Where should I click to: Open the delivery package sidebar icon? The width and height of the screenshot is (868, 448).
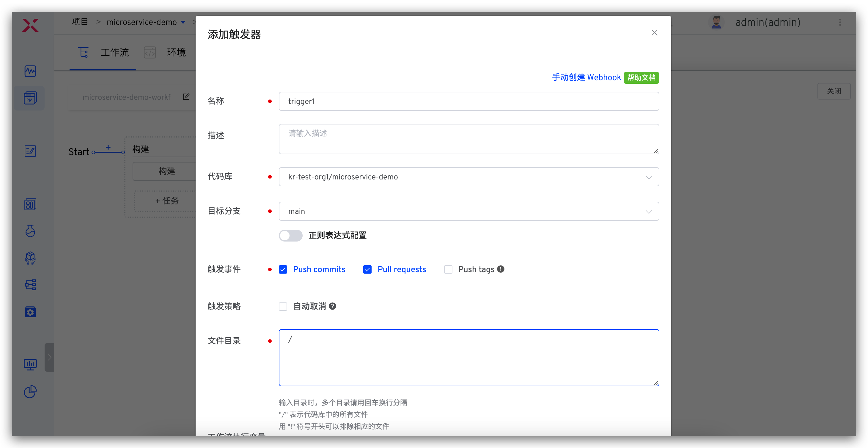pos(30,258)
